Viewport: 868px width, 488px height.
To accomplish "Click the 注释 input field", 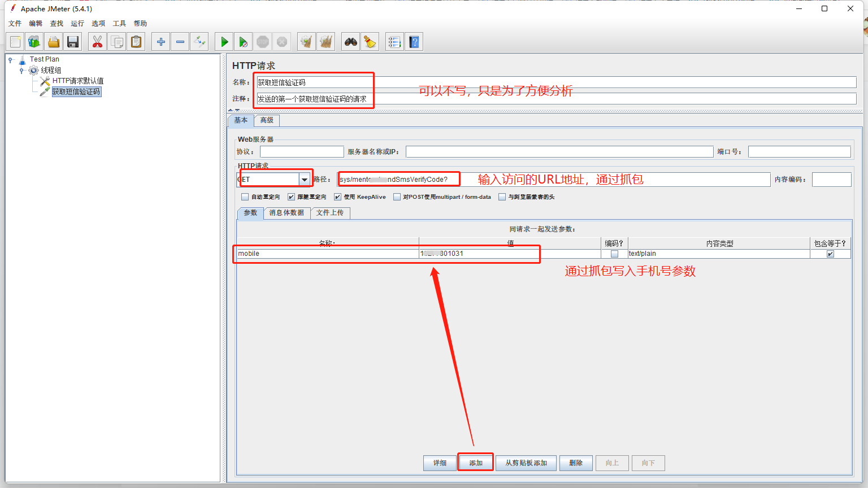I will tap(557, 99).
